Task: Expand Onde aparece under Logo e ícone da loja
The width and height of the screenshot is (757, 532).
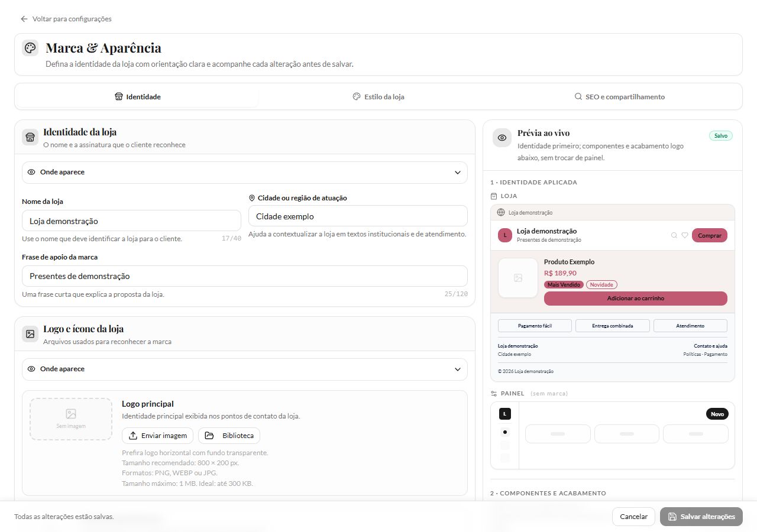Action: tap(245, 369)
